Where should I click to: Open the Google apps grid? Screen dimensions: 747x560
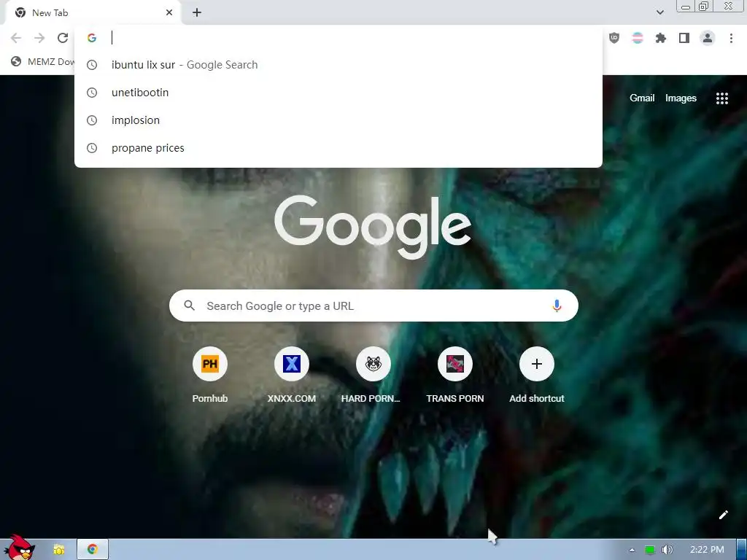click(721, 98)
